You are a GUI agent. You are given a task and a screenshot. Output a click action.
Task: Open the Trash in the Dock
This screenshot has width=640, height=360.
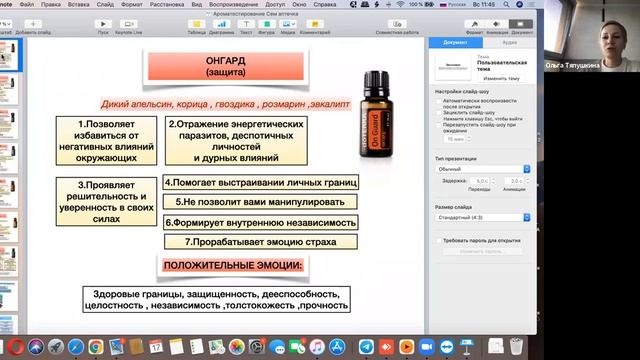tap(516, 347)
